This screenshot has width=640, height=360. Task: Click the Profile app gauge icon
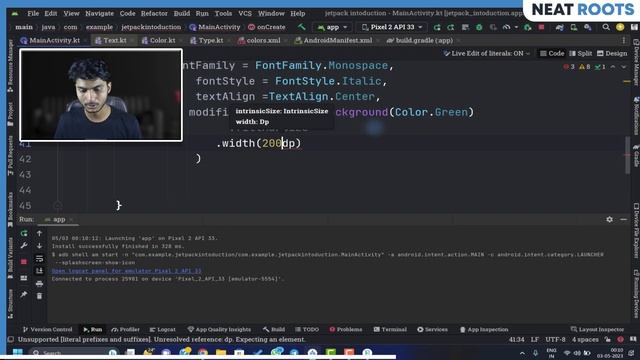[x=506, y=27]
